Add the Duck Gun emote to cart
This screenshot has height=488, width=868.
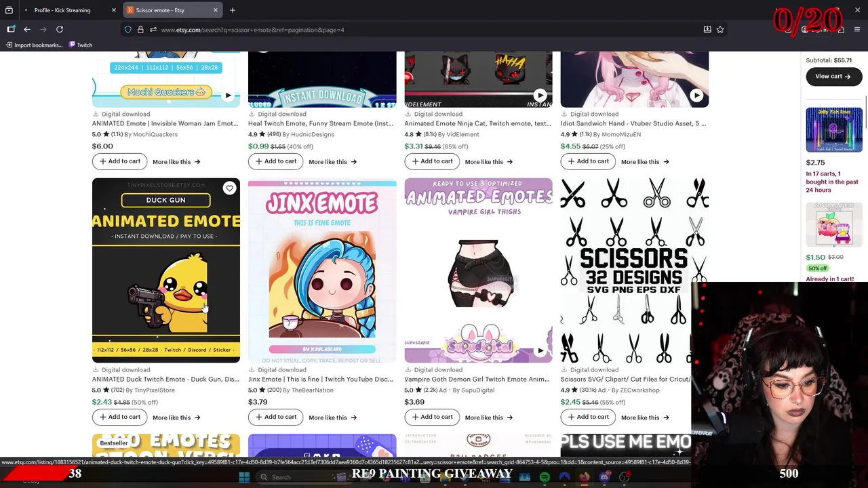tap(120, 417)
